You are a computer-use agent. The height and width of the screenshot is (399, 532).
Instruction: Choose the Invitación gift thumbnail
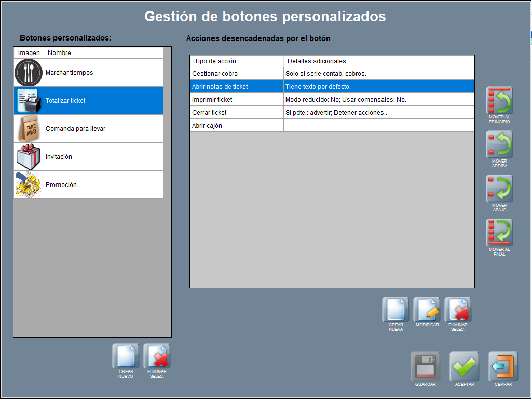pos(29,157)
